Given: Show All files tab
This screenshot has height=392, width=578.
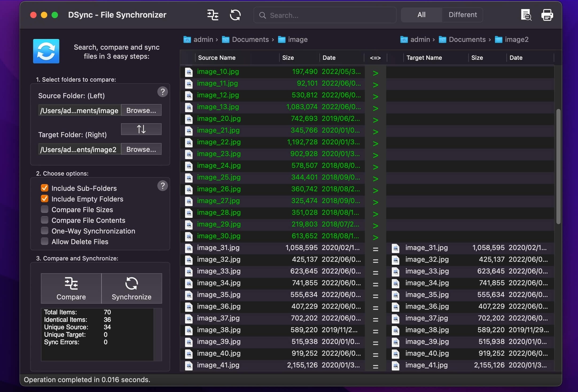Looking at the screenshot, I should coord(421,15).
